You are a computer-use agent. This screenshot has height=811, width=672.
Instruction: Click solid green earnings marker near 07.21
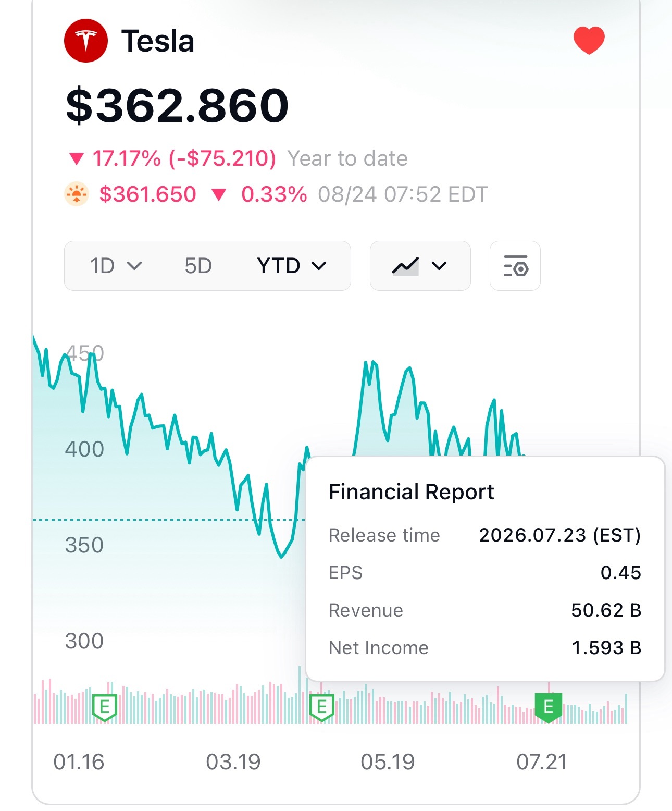pyautogui.click(x=549, y=707)
